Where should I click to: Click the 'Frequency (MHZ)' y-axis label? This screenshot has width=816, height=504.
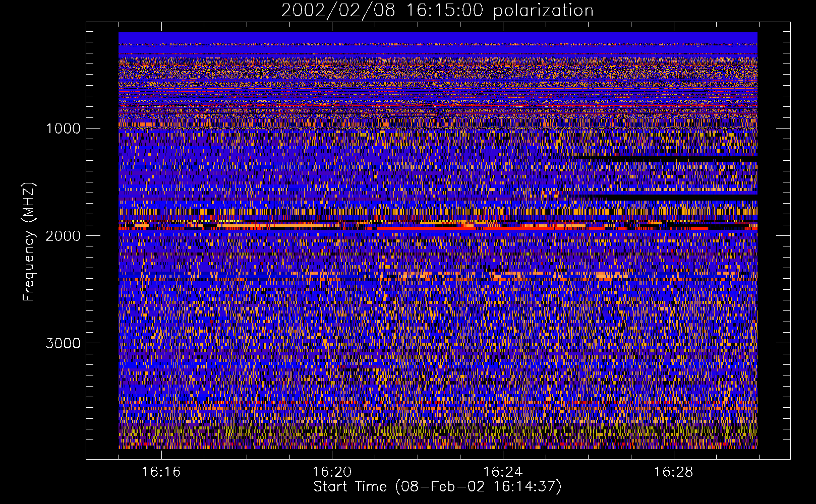tap(29, 241)
